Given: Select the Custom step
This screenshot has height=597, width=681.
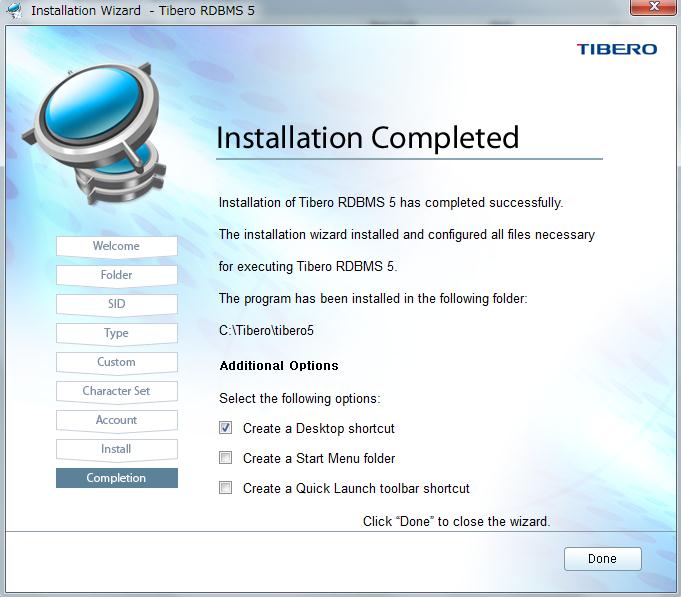Looking at the screenshot, I should click(116, 362).
